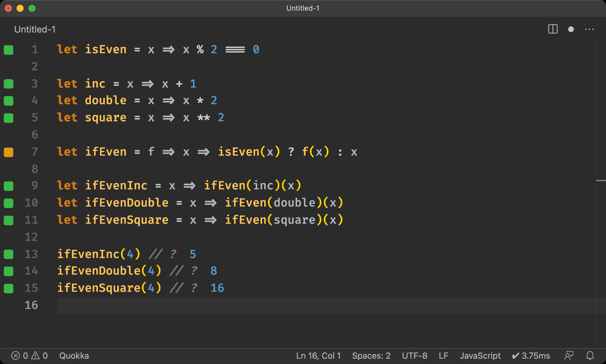Select the Untitled-1 editor tab
Image resolution: width=606 pixels, height=364 pixels.
[35, 29]
